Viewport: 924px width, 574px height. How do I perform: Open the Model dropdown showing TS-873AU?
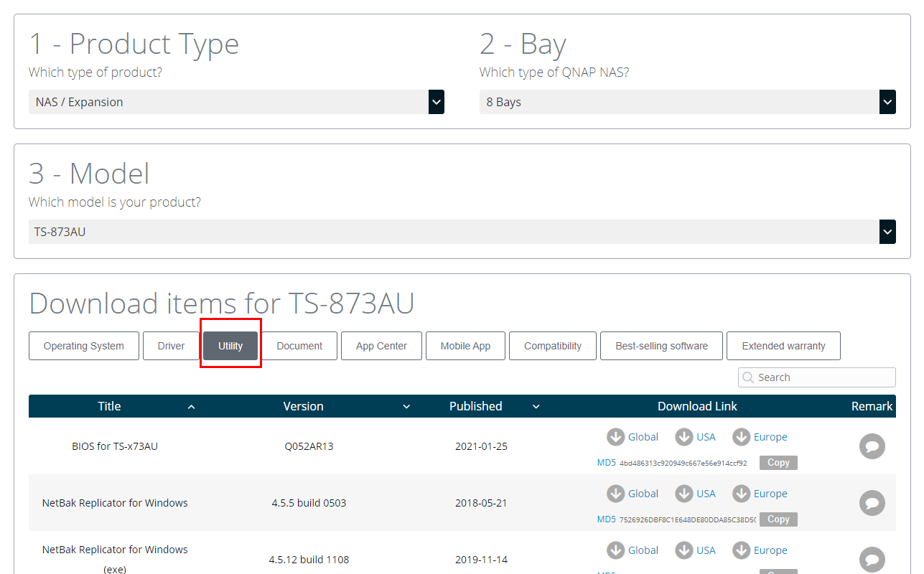tap(462, 232)
